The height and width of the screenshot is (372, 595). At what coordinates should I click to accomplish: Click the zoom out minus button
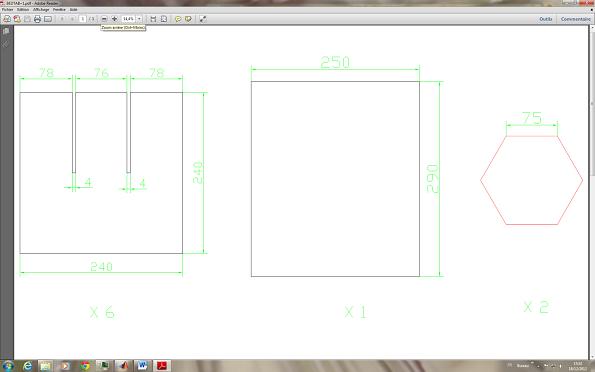click(104, 19)
